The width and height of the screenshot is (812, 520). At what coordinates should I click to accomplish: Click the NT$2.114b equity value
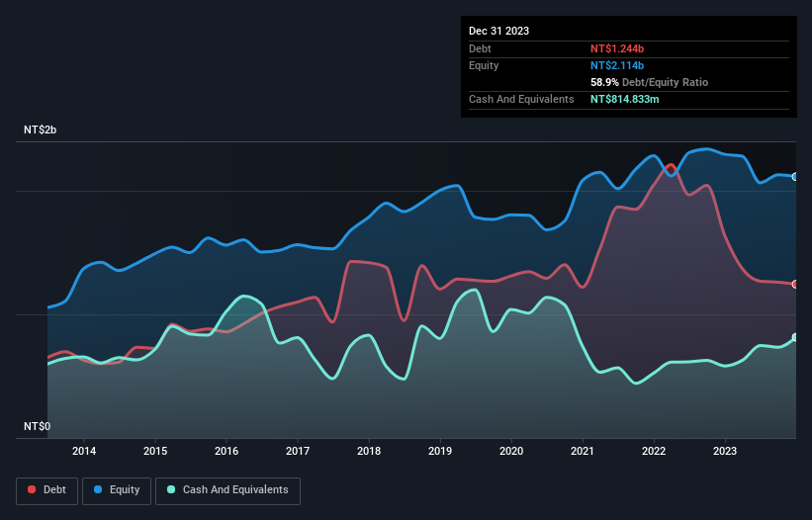617,65
